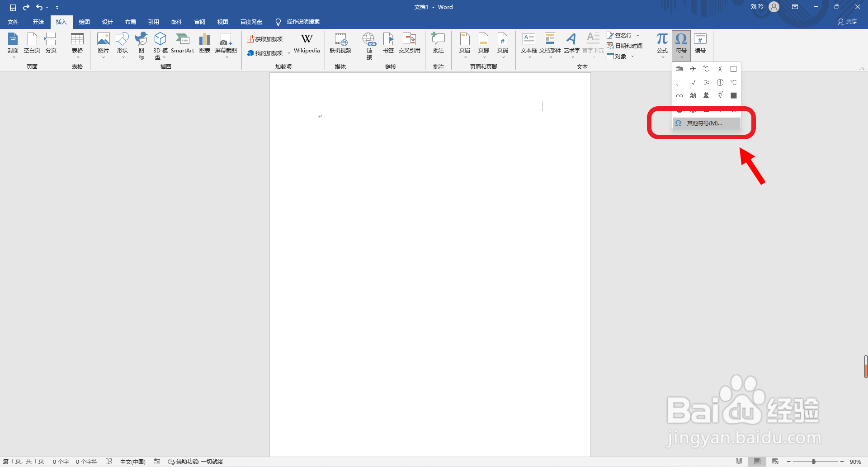
Task: Collapse the ribbon with the chevron
Action: (862, 68)
